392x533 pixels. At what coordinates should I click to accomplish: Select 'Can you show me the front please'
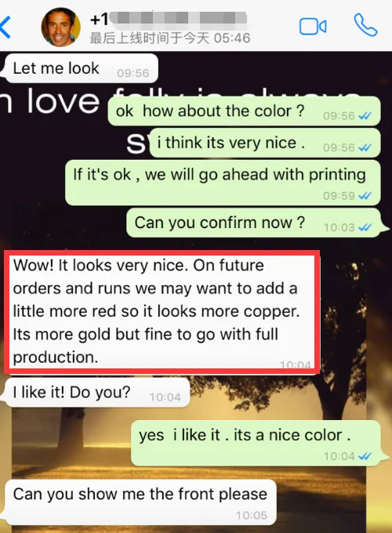point(140,502)
